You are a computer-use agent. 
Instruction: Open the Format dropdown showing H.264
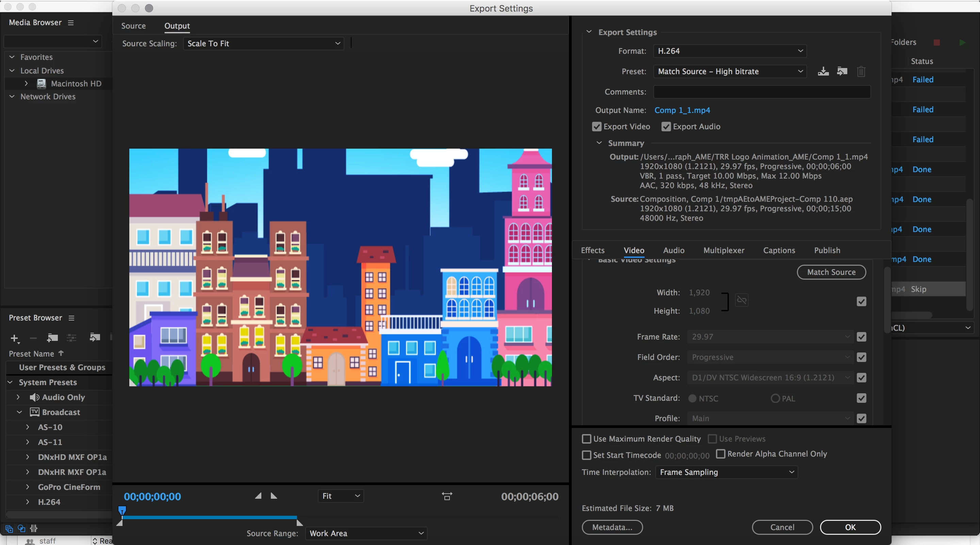pos(730,51)
